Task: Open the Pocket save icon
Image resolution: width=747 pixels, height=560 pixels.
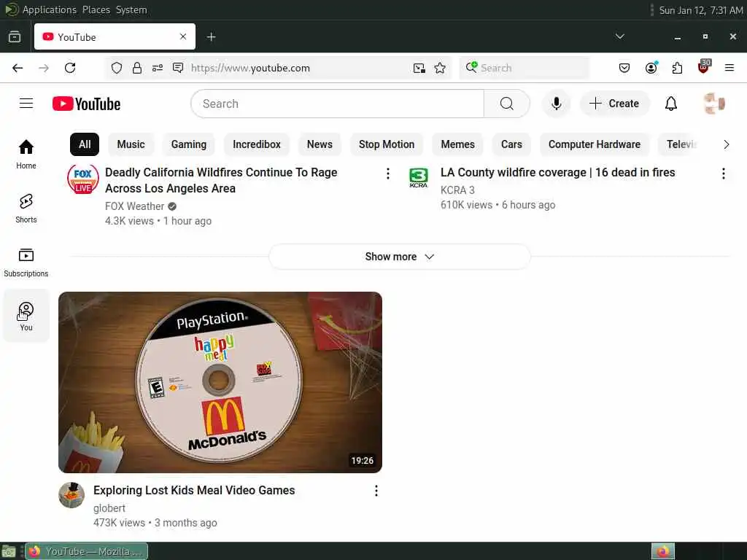Action: (624, 68)
